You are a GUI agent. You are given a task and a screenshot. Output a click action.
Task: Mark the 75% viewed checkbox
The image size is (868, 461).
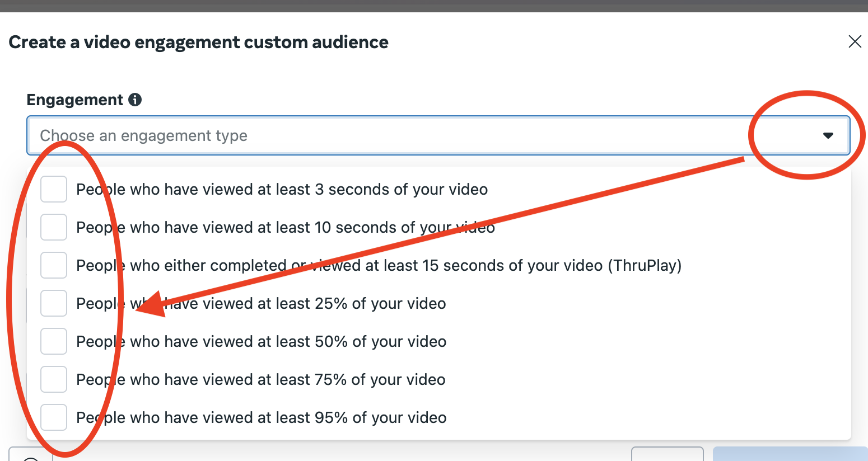click(x=54, y=379)
